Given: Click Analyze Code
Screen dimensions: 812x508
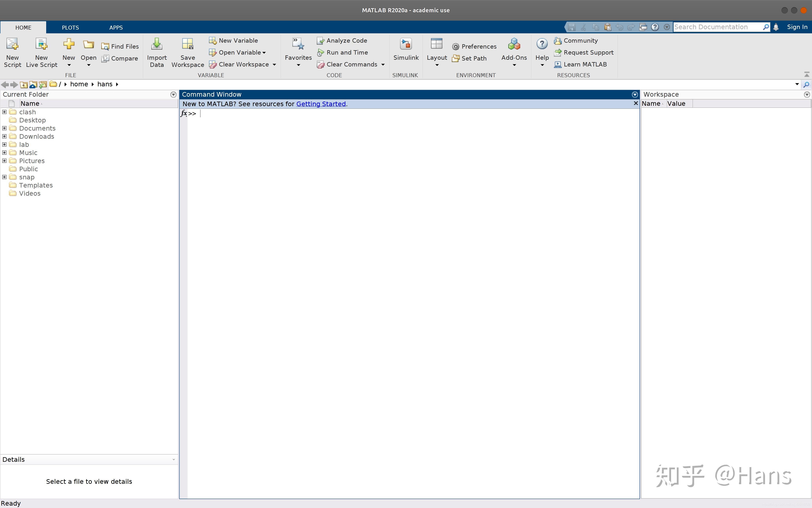Looking at the screenshot, I should pyautogui.click(x=342, y=41).
